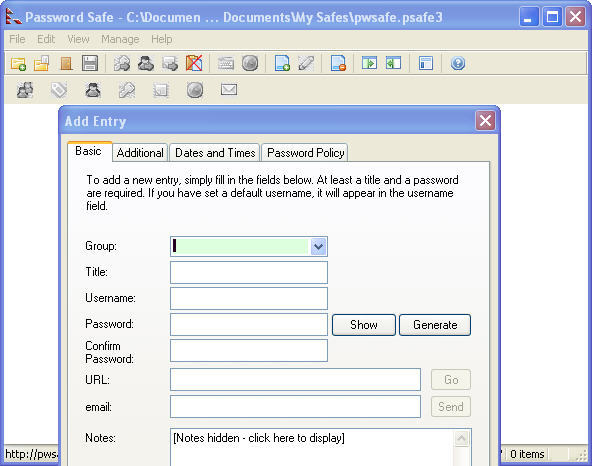Image resolution: width=592 pixels, height=466 pixels.
Task: Close the Add Entry dialog
Action: pos(485,121)
